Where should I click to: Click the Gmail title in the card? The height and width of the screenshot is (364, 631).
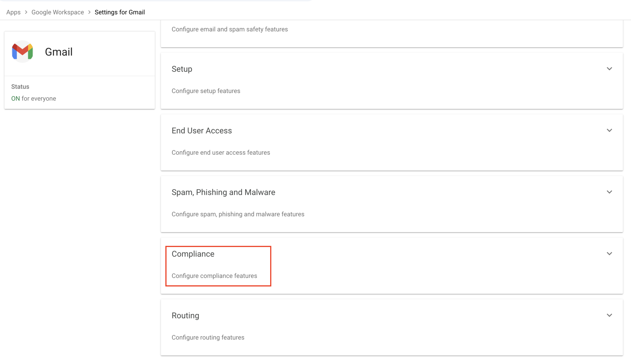59,52
